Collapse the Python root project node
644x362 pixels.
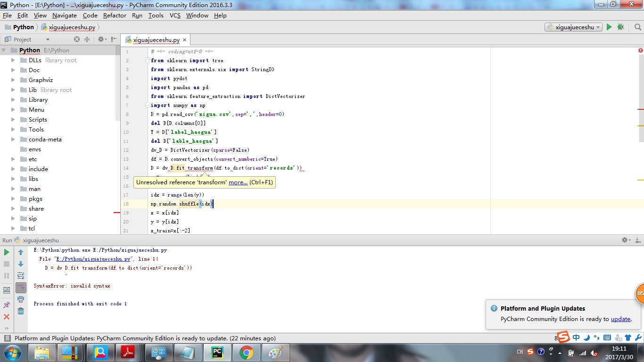tap(4, 50)
